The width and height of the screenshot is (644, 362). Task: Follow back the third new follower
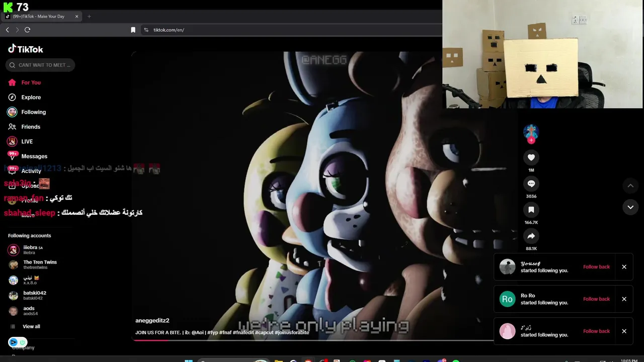click(596, 331)
